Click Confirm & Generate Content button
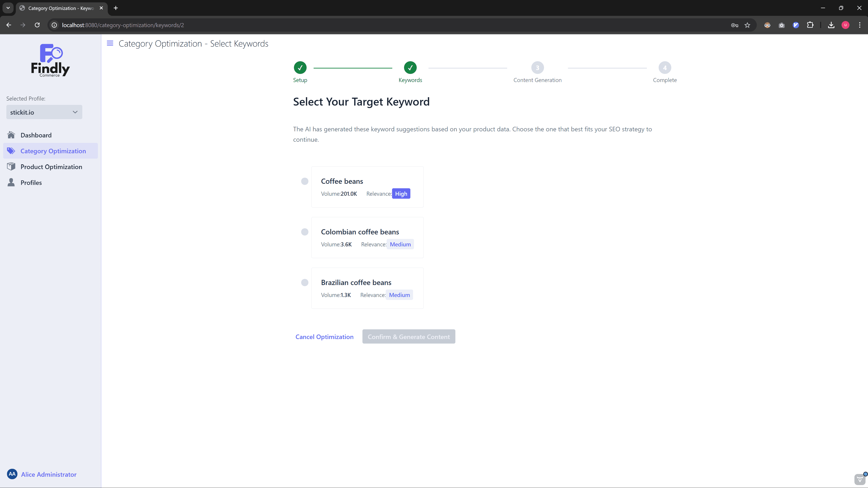The width and height of the screenshot is (868, 488). [x=408, y=337]
